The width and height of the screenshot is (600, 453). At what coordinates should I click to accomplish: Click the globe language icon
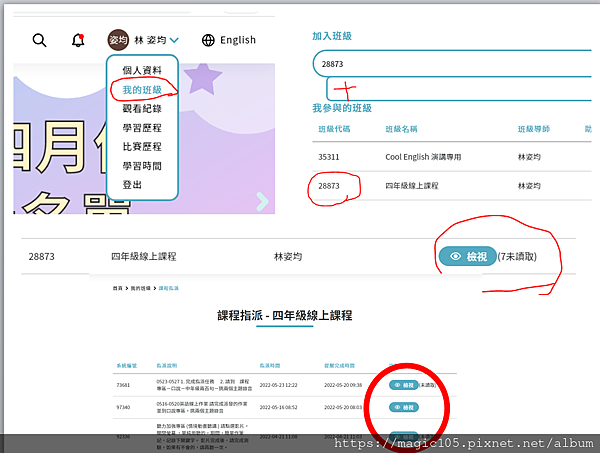point(208,40)
